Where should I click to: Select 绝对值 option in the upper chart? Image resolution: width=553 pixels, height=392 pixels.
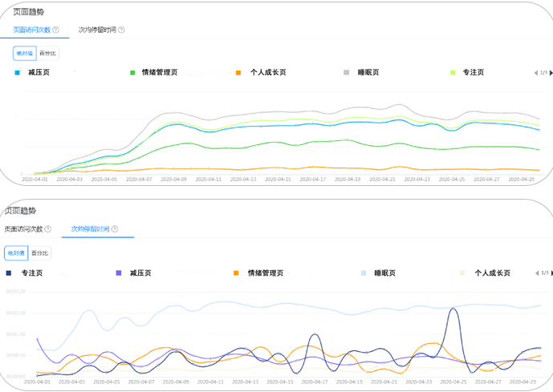25,54
